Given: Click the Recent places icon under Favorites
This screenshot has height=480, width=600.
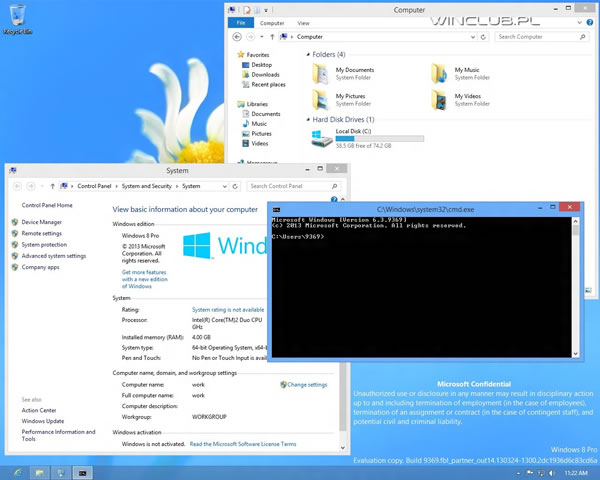Looking at the screenshot, I should point(246,85).
